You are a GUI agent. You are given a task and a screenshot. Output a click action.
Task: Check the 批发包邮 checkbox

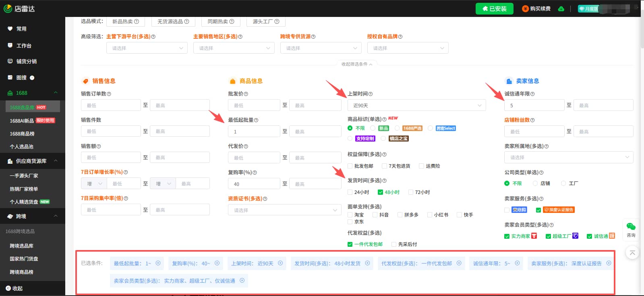click(350, 166)
